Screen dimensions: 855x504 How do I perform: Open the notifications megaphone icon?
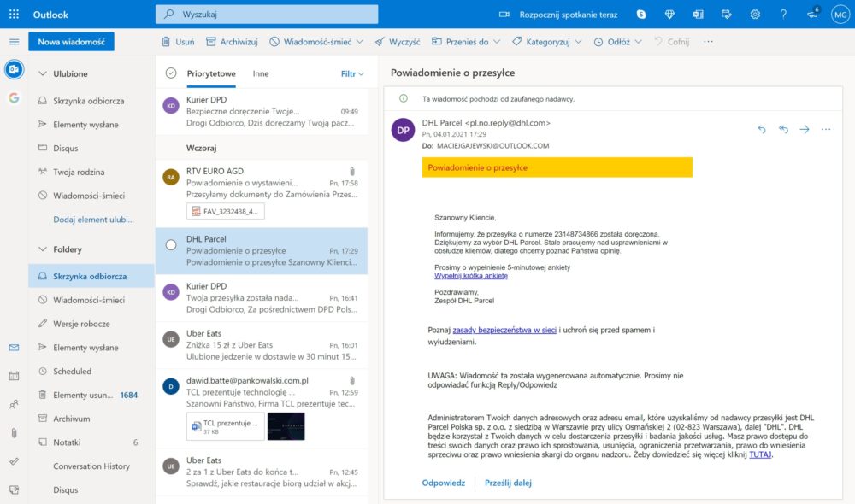pyautogui.click(x=813, y=13)
